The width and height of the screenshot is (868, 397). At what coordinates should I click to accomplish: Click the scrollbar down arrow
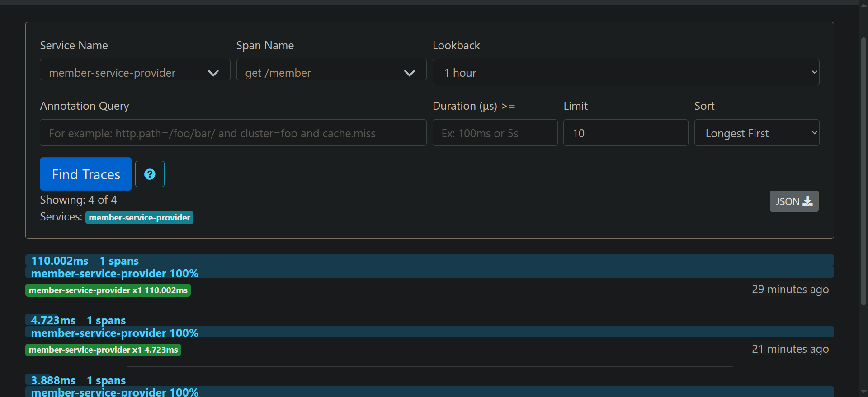(863, 392)
